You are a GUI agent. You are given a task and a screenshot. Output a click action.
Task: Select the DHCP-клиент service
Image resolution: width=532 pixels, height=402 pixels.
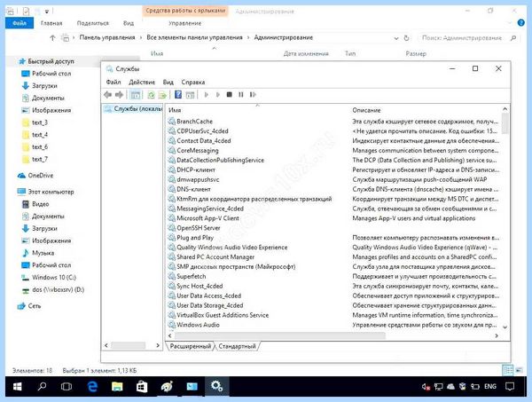[196, 169]
